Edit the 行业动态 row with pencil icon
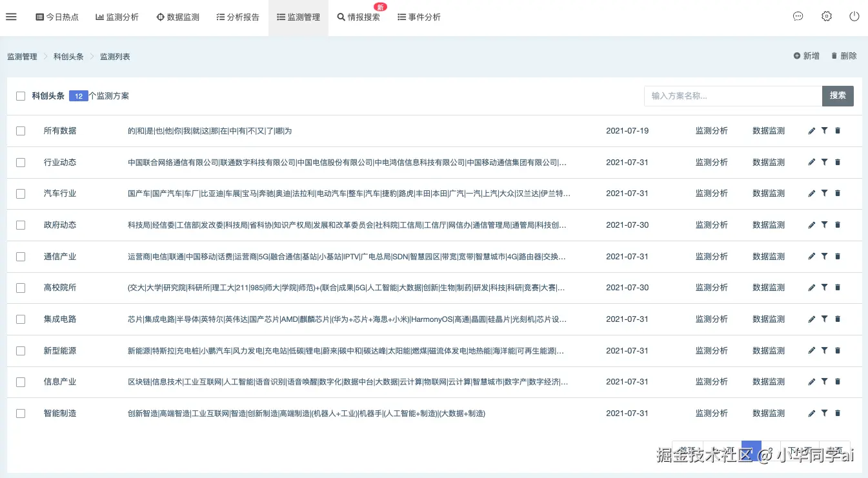This screenshot has height=478, width=868. (812, 163)
